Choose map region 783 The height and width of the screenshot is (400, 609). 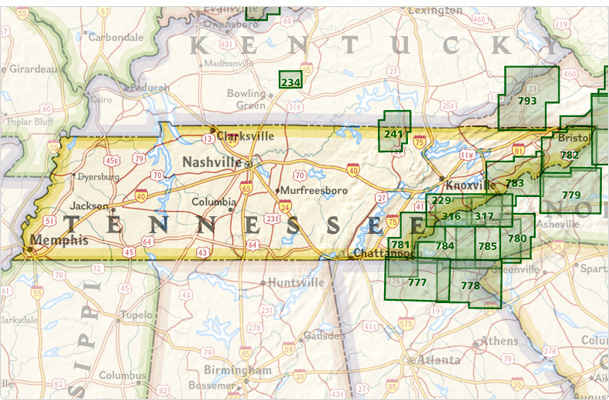point(515,183)
